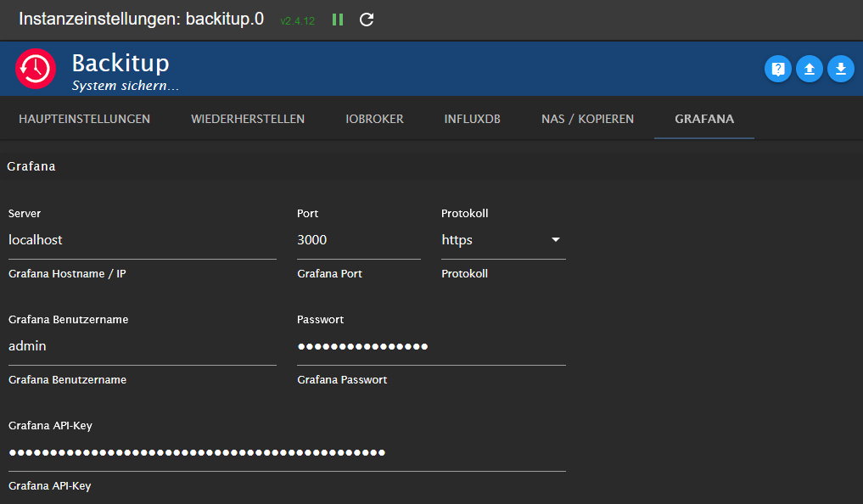Open the NAS / Kopieren tab
The image size is (863, 504).
point(587,119)
